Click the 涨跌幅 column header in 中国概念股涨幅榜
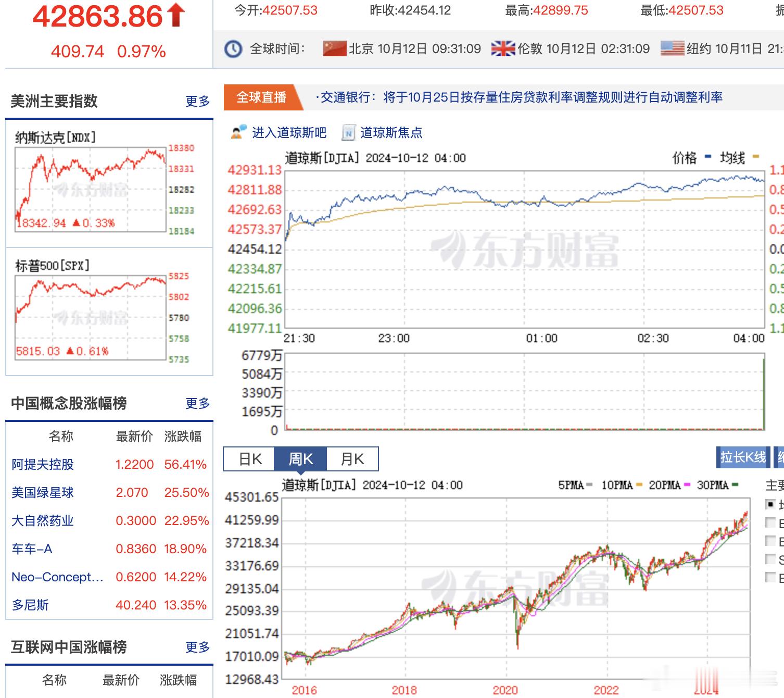Image resolution: width=784 pixels, height=698 pixels. click(183, 437)
